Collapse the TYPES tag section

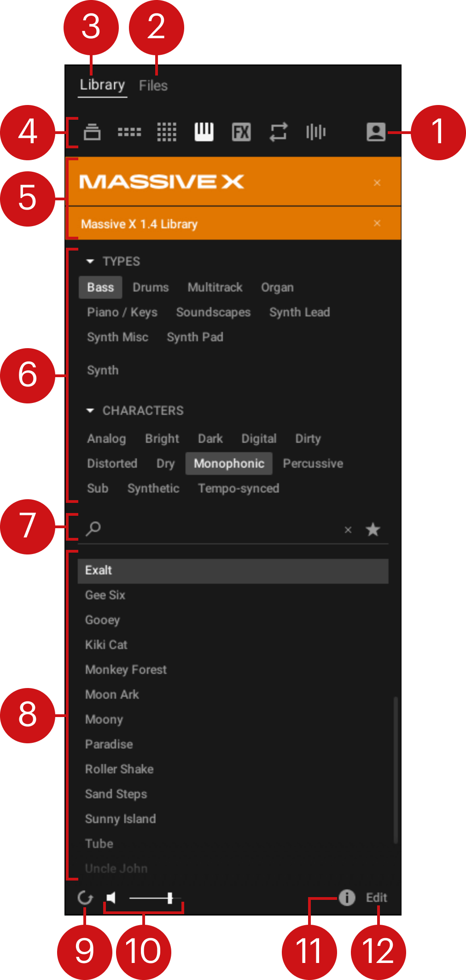tap(90, 262)
